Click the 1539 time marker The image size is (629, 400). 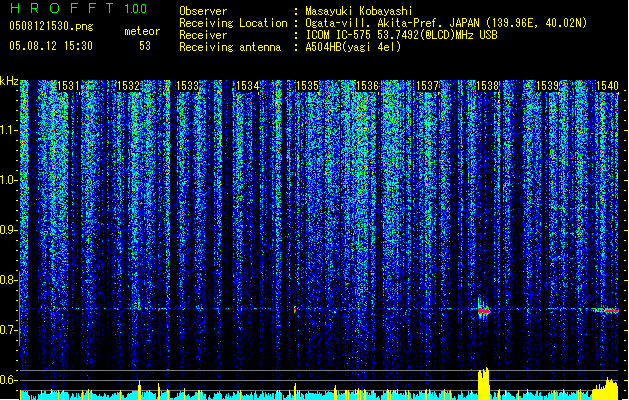(547, 86)
